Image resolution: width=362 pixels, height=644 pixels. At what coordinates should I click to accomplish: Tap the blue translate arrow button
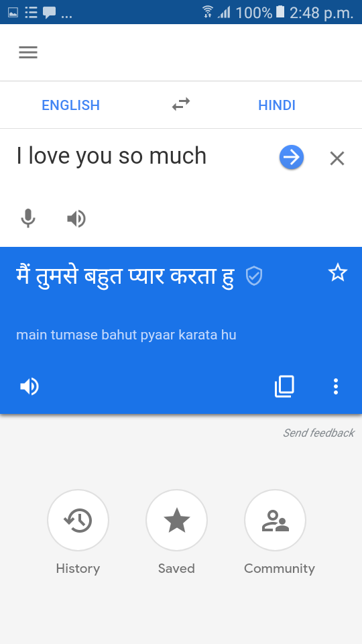[292, 157]
